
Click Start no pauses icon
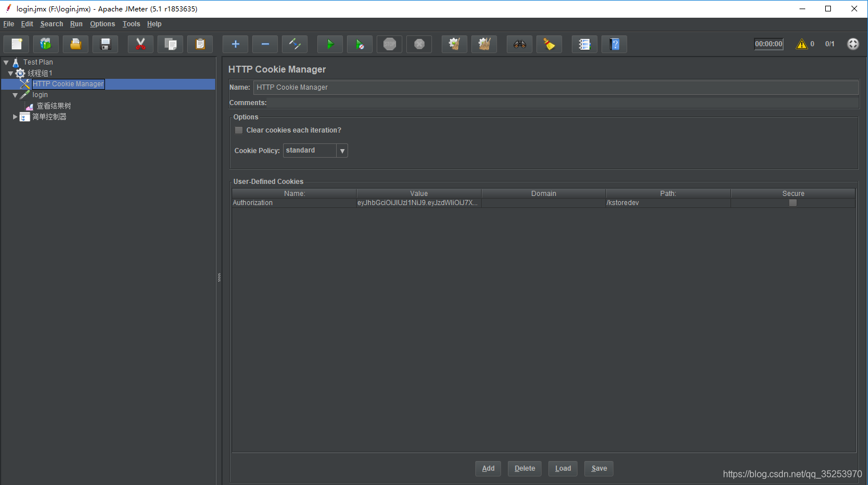point(360,44)
